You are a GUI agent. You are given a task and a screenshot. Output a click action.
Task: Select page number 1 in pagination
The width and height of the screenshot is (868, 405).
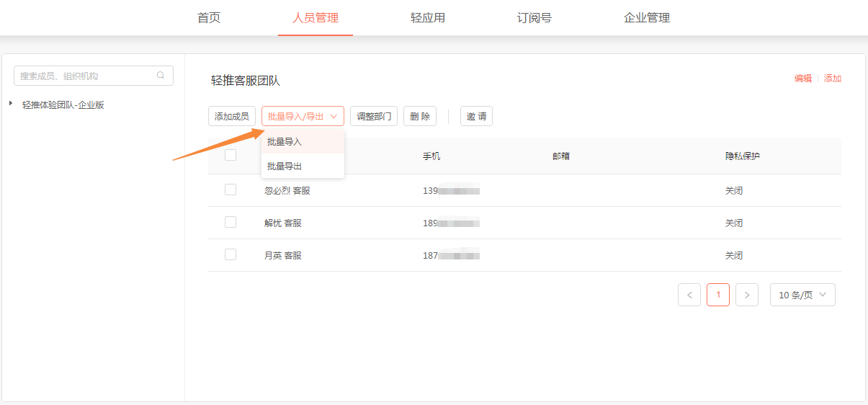(718, 295)
